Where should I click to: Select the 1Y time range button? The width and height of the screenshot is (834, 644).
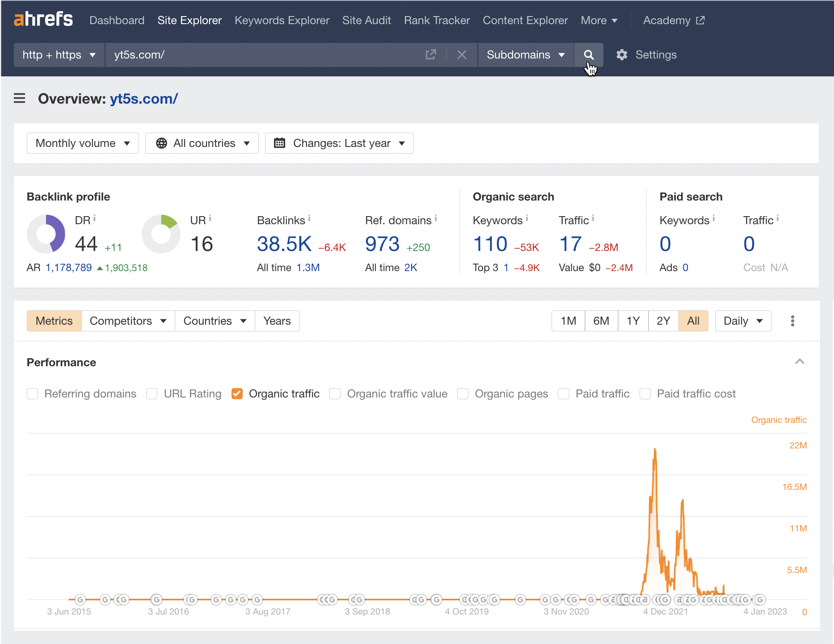coord(633,321)
